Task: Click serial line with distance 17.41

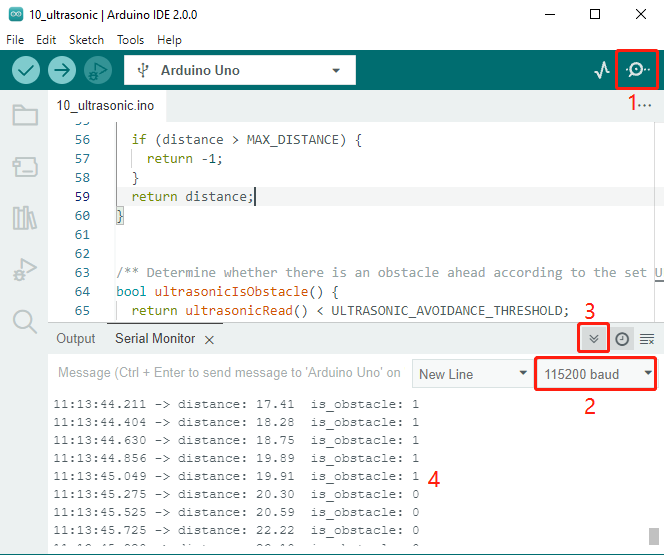Action: tap(236, 404)
